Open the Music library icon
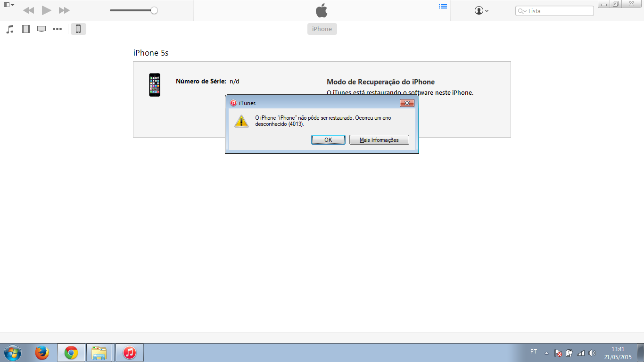 point(10,29)
